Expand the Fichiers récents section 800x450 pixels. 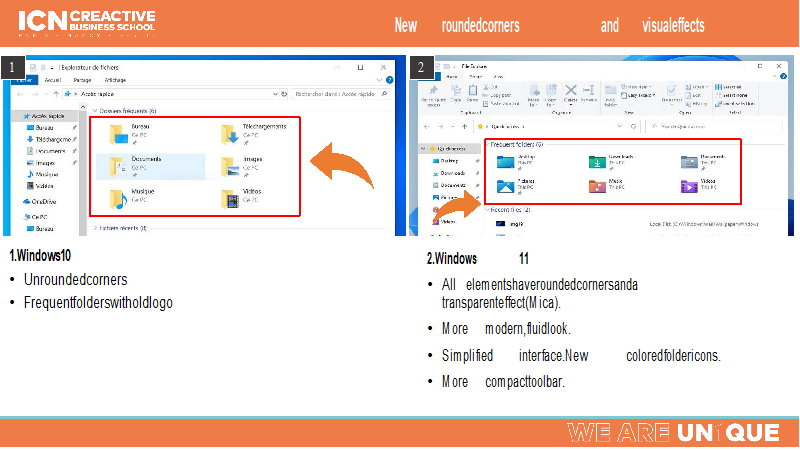94,228
